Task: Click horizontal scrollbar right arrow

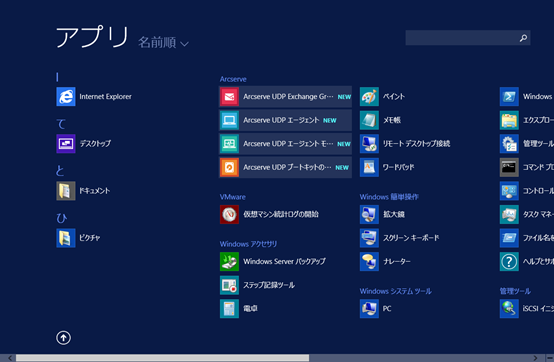Action: [x=536, y=358]
